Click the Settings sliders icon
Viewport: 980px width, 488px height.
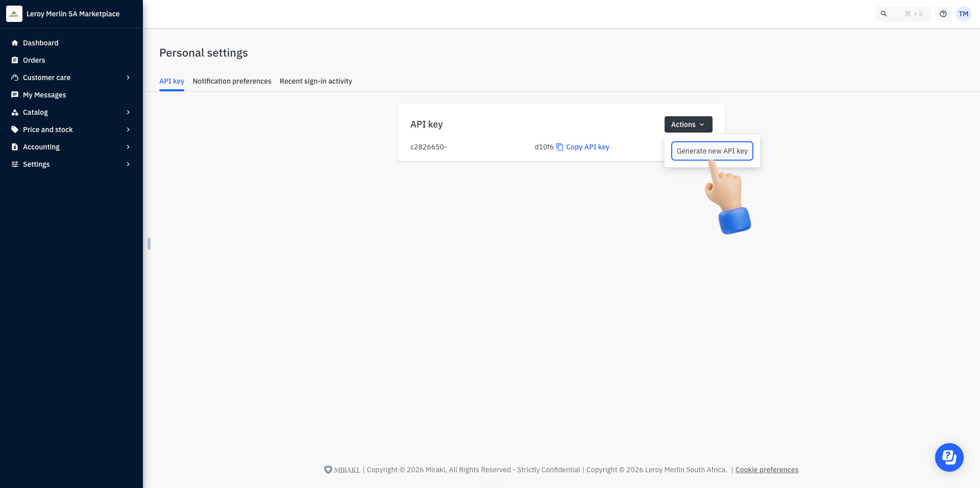click(x=15, y=164)
